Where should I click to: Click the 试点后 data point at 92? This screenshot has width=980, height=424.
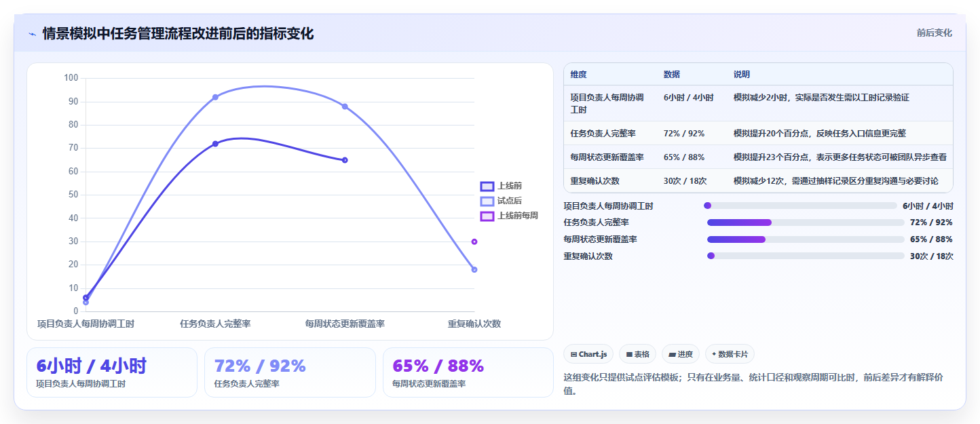215,97
